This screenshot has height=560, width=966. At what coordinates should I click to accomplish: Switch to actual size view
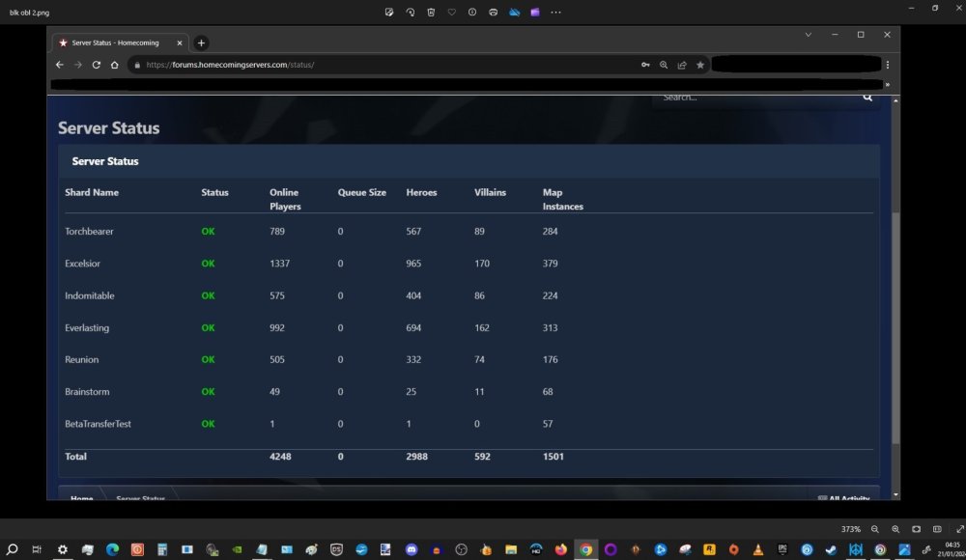point(937,529)
